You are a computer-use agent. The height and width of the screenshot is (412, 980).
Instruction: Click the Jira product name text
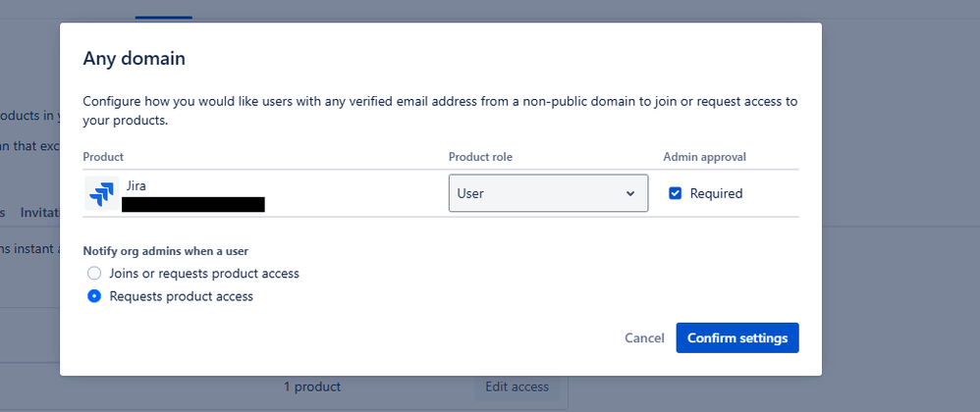[x=137, y=185]
